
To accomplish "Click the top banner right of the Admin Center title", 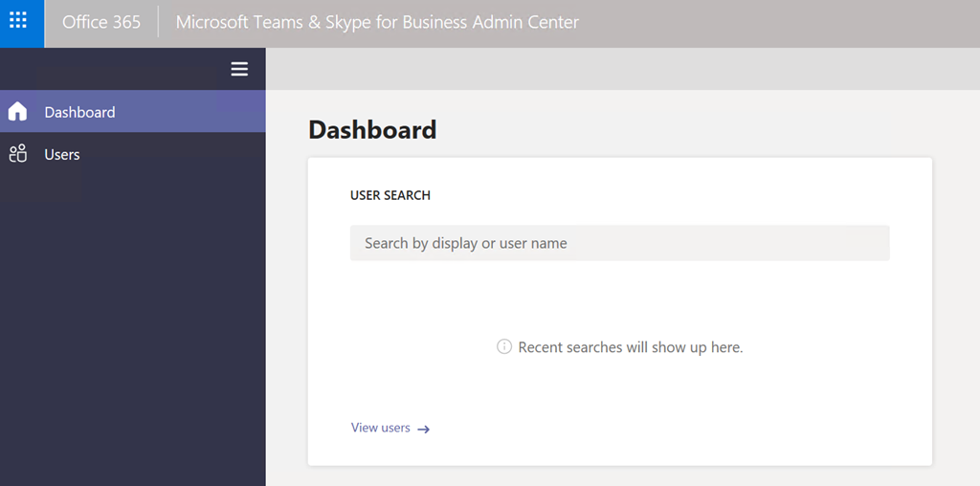I will point(785,22).
